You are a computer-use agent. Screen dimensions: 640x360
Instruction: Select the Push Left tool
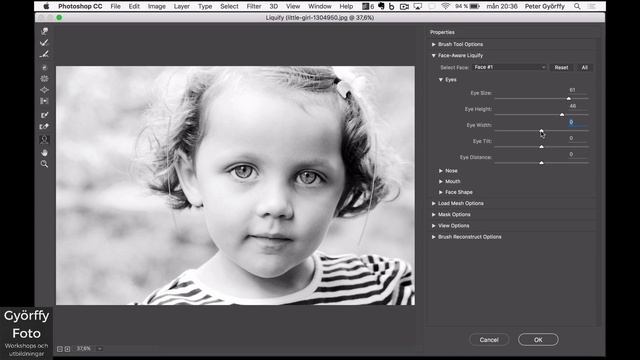[44, 101]
